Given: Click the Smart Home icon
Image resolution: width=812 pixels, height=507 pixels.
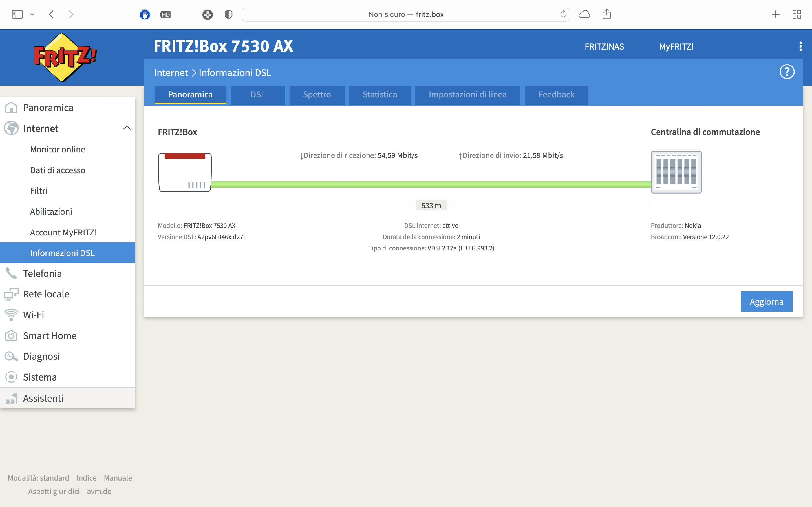Looking at the screenshot, I should click(x=11, y=336).
